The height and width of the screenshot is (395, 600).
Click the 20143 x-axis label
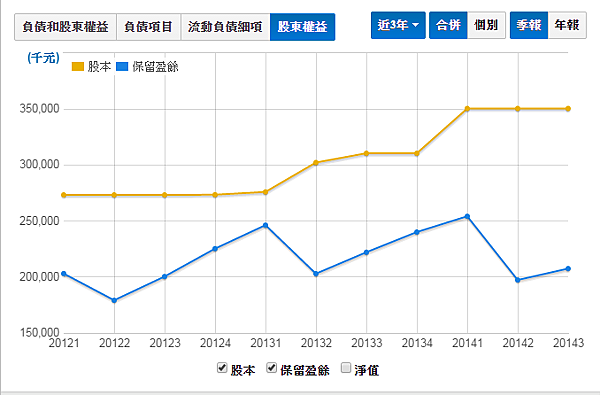(x=568, y=343)
